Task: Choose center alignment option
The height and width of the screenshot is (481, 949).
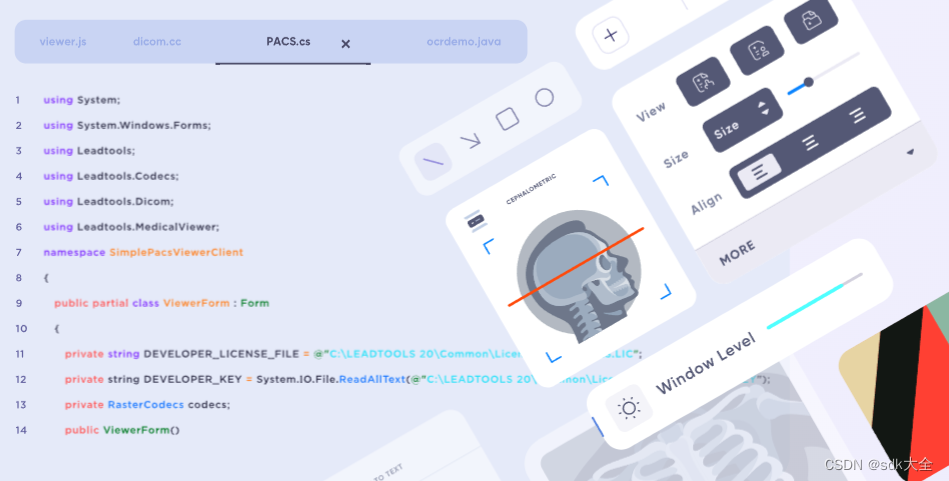Action: (x=810, y=142)
